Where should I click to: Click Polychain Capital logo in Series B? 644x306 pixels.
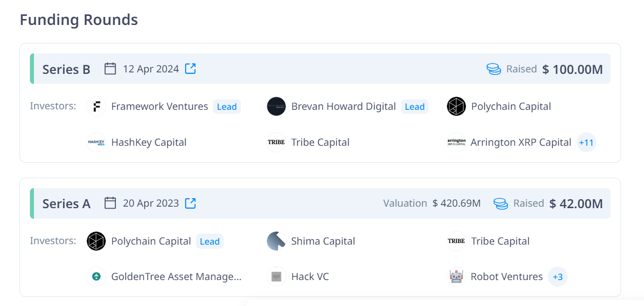[x=456, y=106]
